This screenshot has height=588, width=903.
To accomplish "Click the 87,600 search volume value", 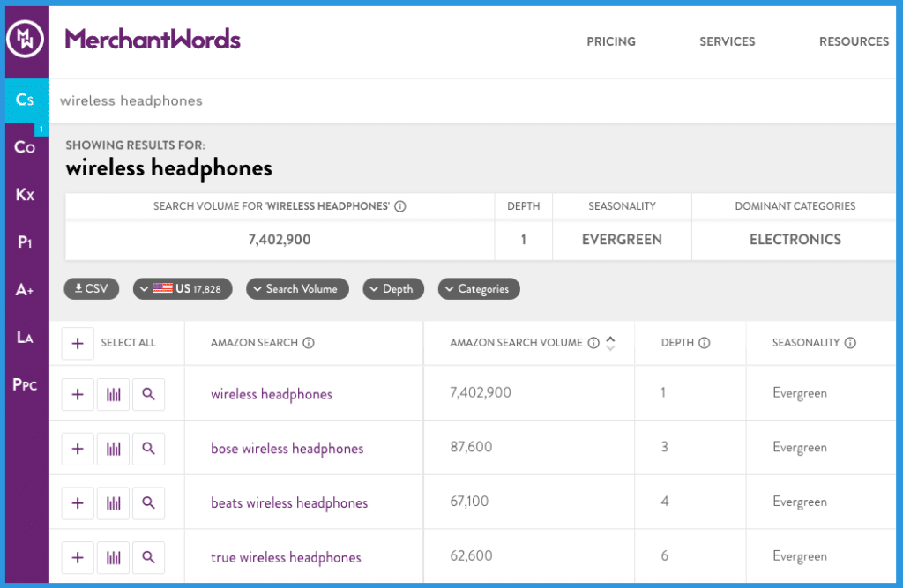I will [471, 447].
